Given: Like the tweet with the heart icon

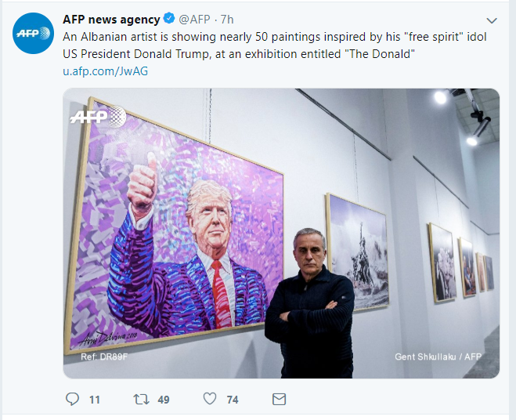Looking at the screenshot, I should click(210, 399).
